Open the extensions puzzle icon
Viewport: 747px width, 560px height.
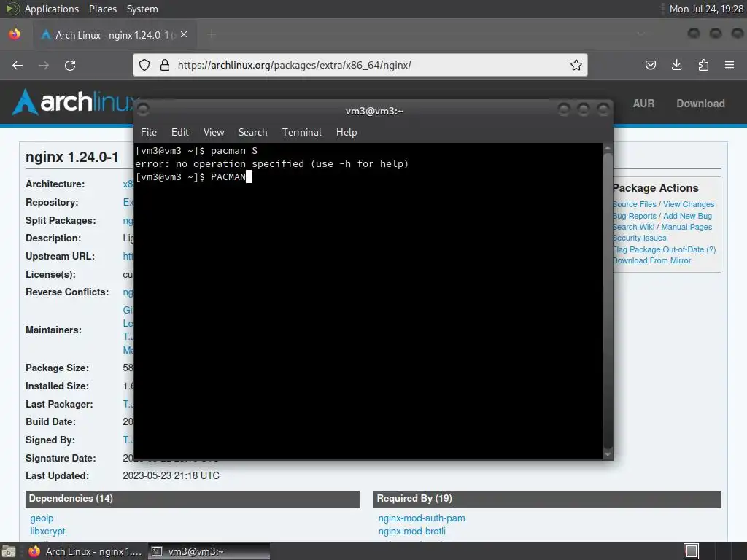tap(703, 65)
